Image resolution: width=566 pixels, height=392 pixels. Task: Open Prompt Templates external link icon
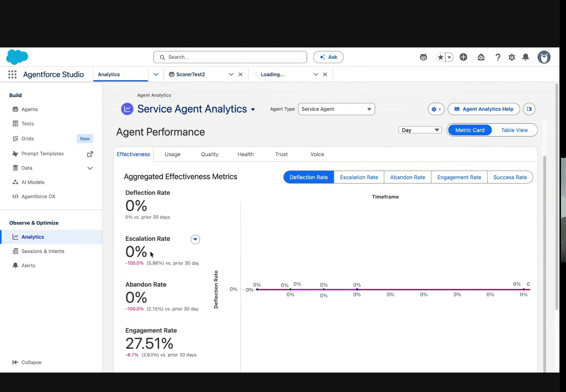click(x=90, y=154)
